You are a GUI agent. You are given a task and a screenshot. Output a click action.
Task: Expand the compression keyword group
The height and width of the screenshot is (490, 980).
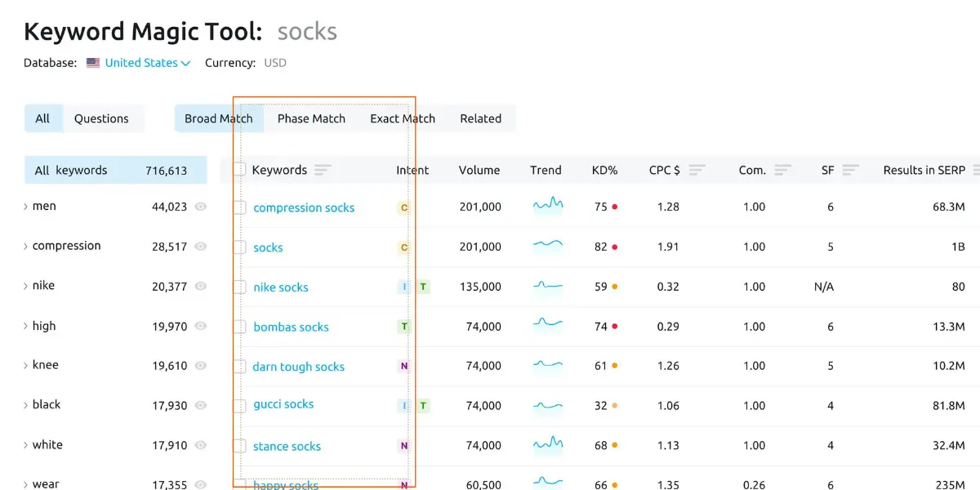(25, 247)
